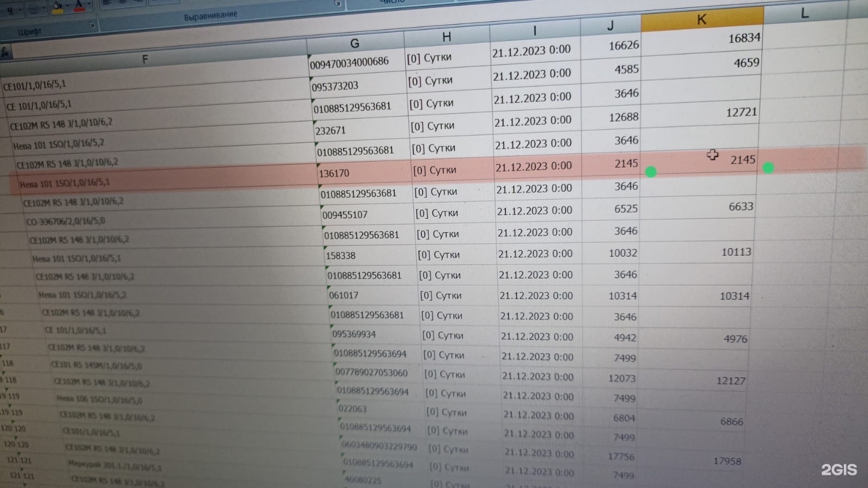
Task: Select cell with value 6633
Action: (x=698, y=206)
